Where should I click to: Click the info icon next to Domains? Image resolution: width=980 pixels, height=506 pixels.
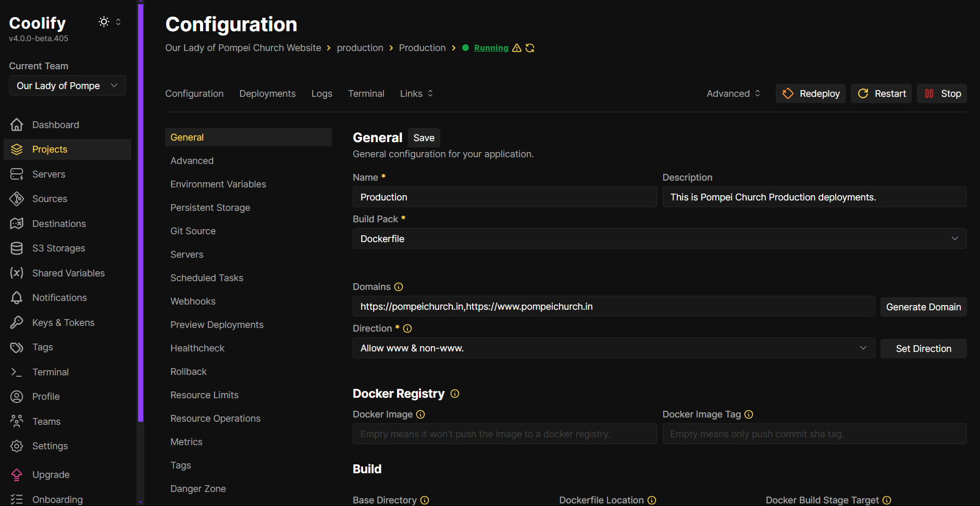(x=399, y=287)
